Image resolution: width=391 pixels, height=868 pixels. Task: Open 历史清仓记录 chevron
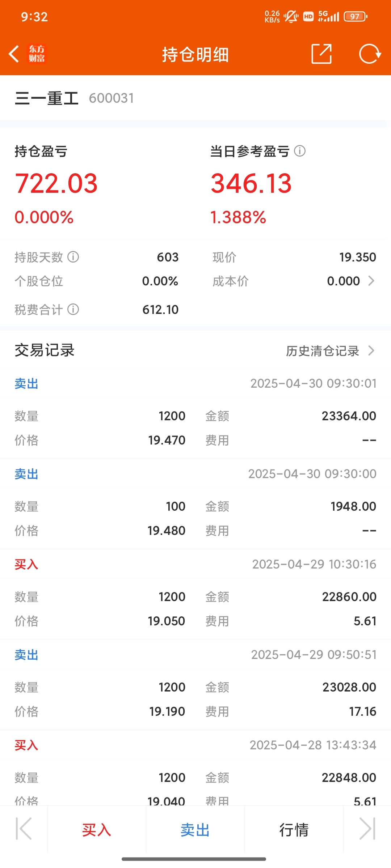click(371, 350)
